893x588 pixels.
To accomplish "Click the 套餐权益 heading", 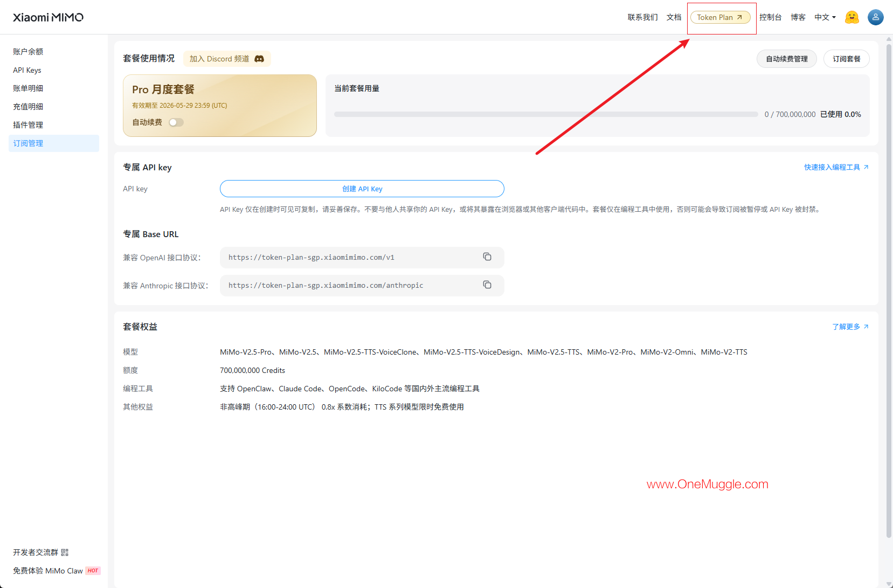I will (x=140, y=327).
